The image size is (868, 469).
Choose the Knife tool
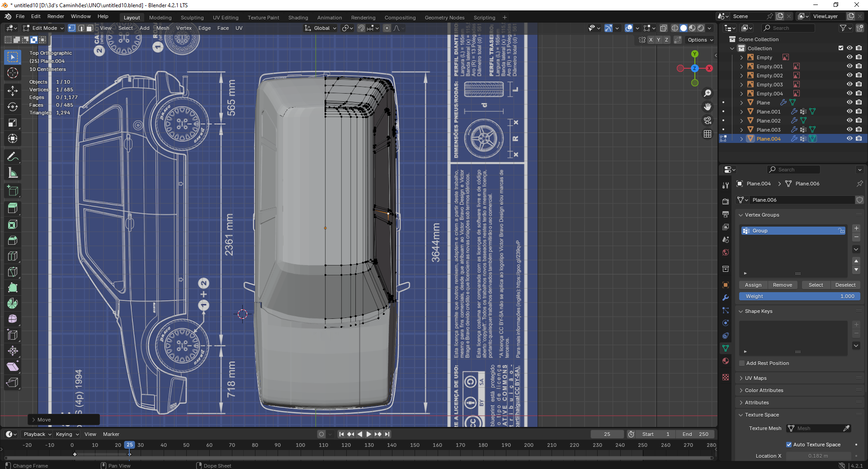[x=13, y=272]
